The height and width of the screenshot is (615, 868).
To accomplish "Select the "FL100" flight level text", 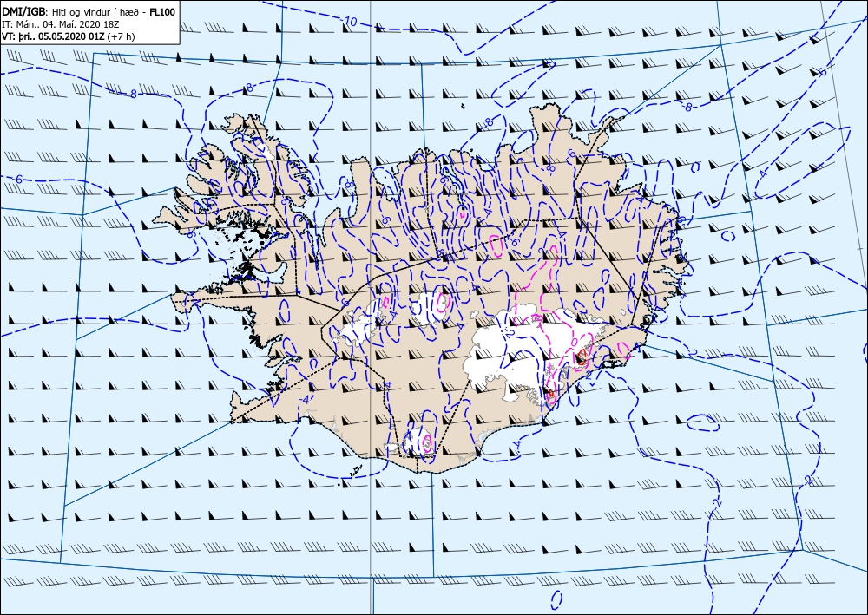I will pos(163,11).
